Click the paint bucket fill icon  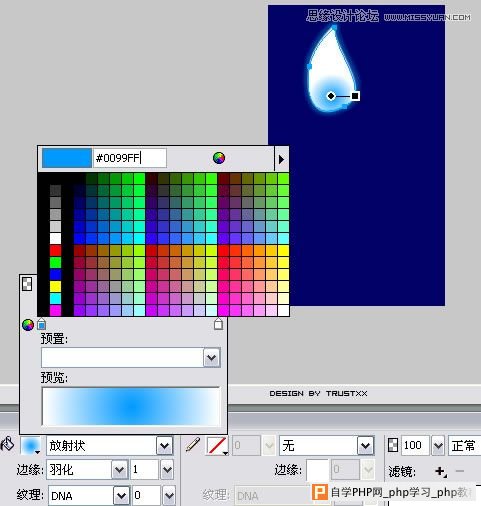point(7,444)
